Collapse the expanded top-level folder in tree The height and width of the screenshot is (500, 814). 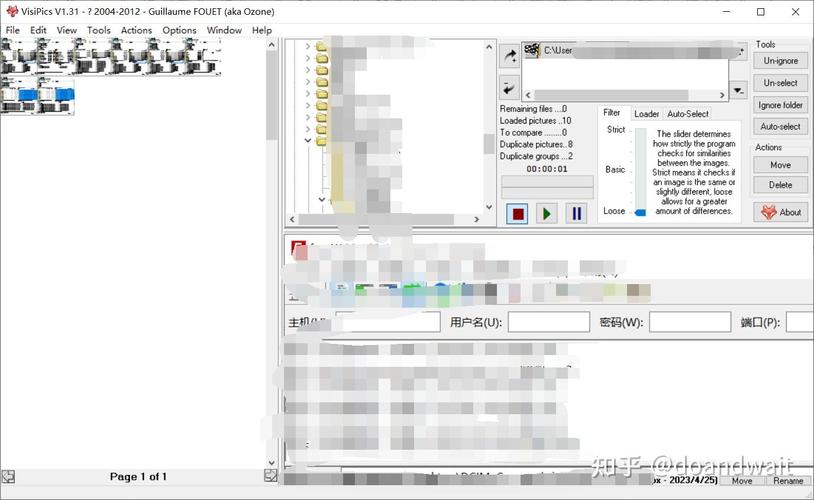coord(307,140)
